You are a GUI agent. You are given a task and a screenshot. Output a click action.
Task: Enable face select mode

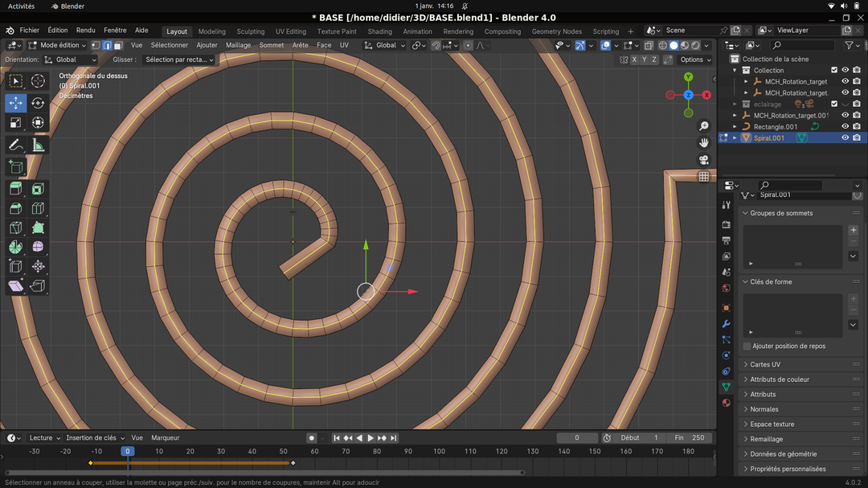(118, 45)
